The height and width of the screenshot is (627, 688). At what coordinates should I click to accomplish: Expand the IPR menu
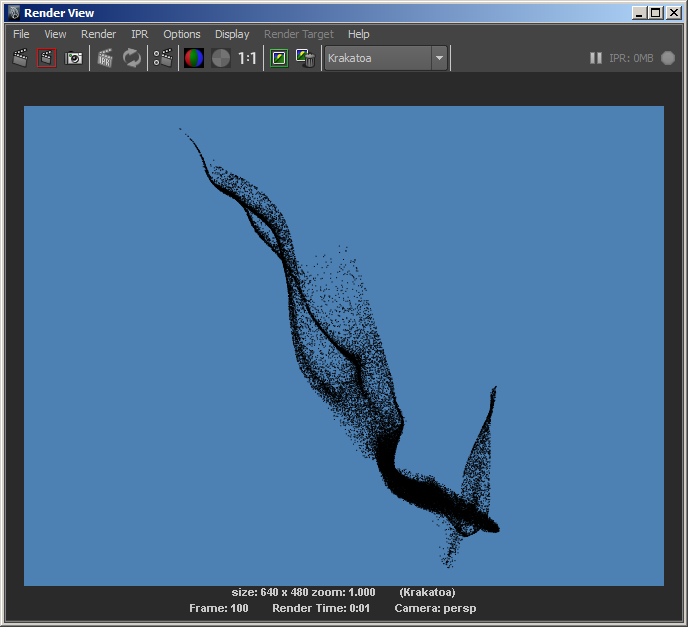tap(139, 34)
